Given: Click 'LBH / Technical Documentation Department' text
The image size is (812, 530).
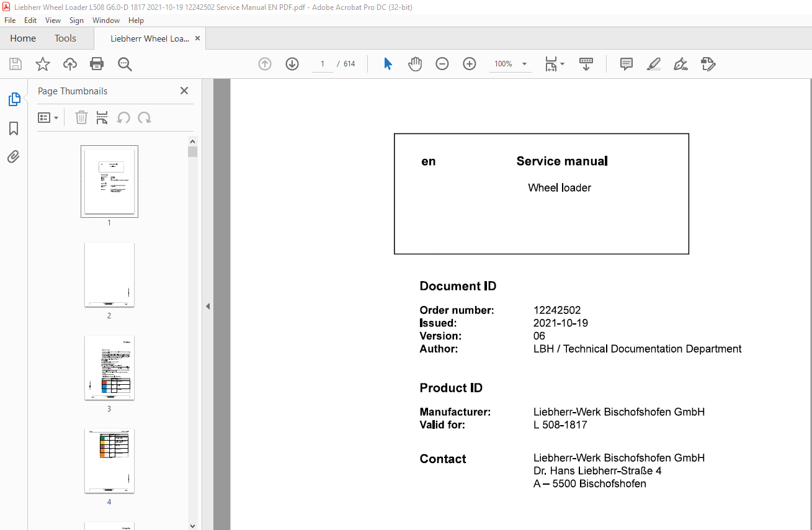Looking at the screenshot, I should coord(638,349).
